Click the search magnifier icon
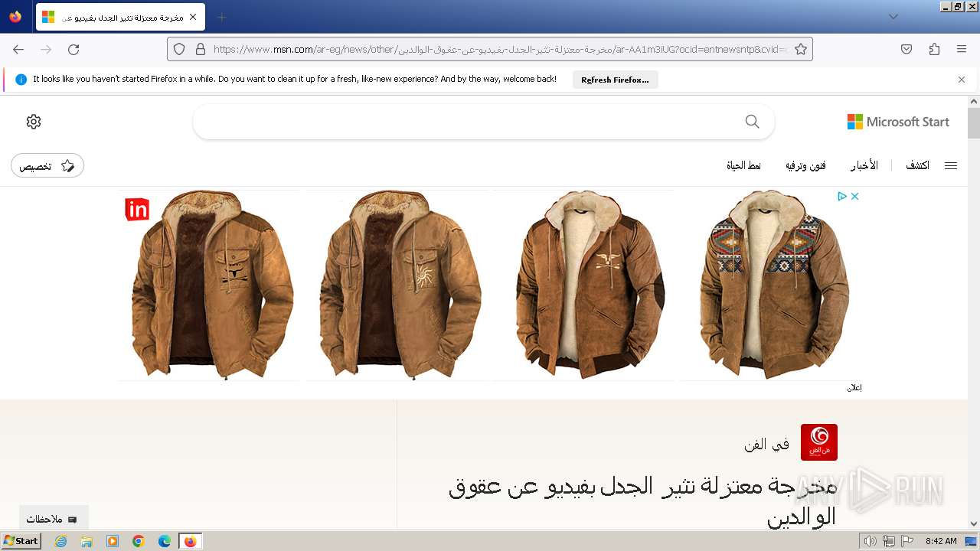 (x=753, y=122)
